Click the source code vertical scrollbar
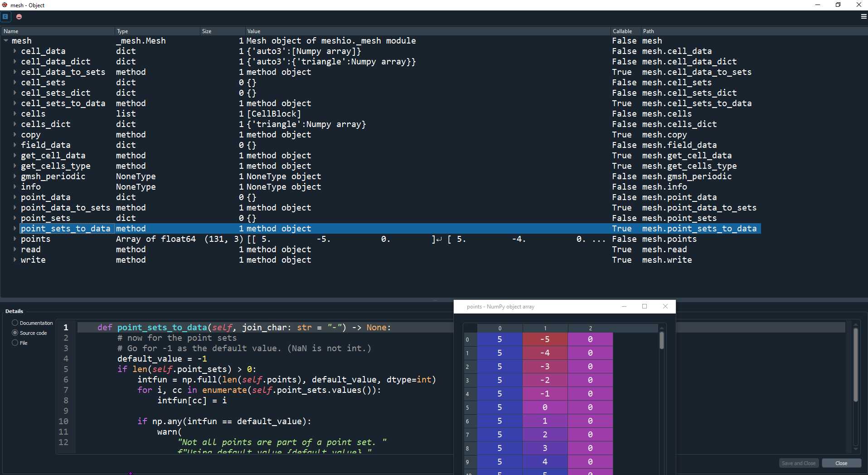 pos(856,365)
